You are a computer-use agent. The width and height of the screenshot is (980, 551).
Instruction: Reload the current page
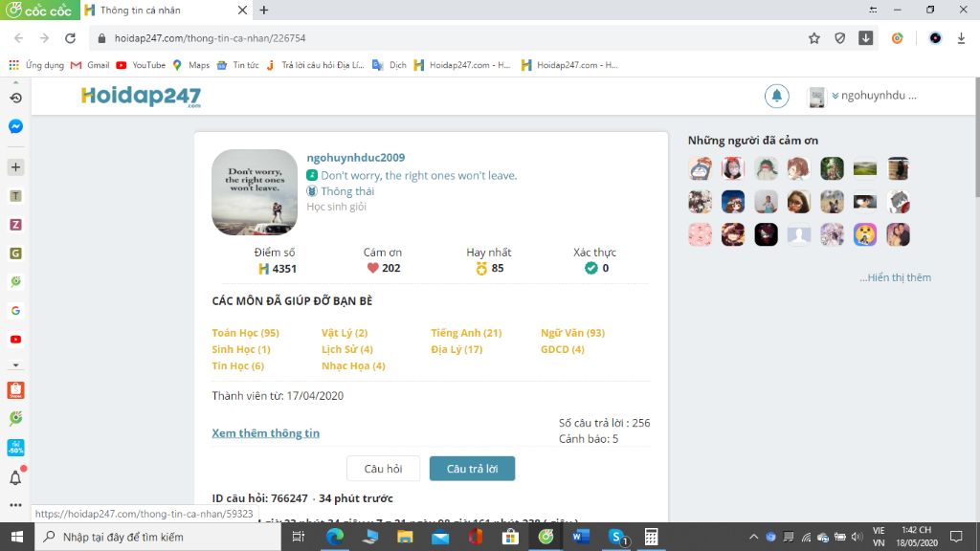pos(70,38)
